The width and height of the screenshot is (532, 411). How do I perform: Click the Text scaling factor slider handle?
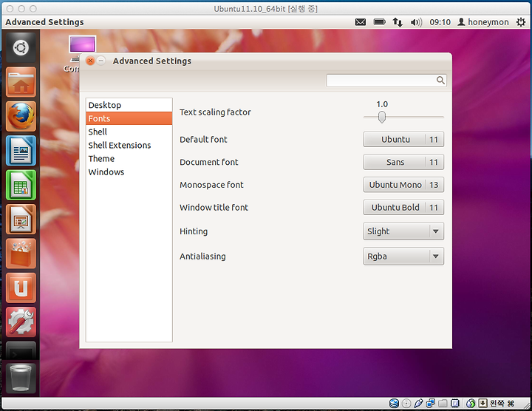click(x=382, y=117)
